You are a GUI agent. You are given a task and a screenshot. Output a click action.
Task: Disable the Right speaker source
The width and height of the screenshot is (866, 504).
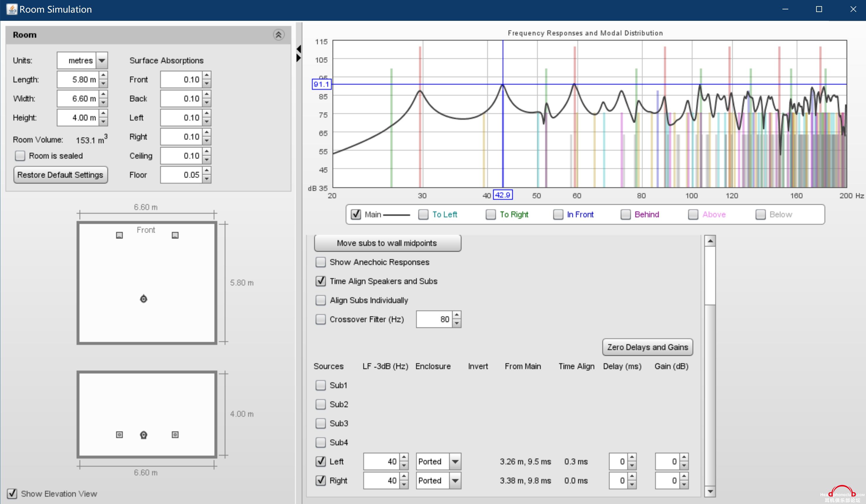point(321,480)
